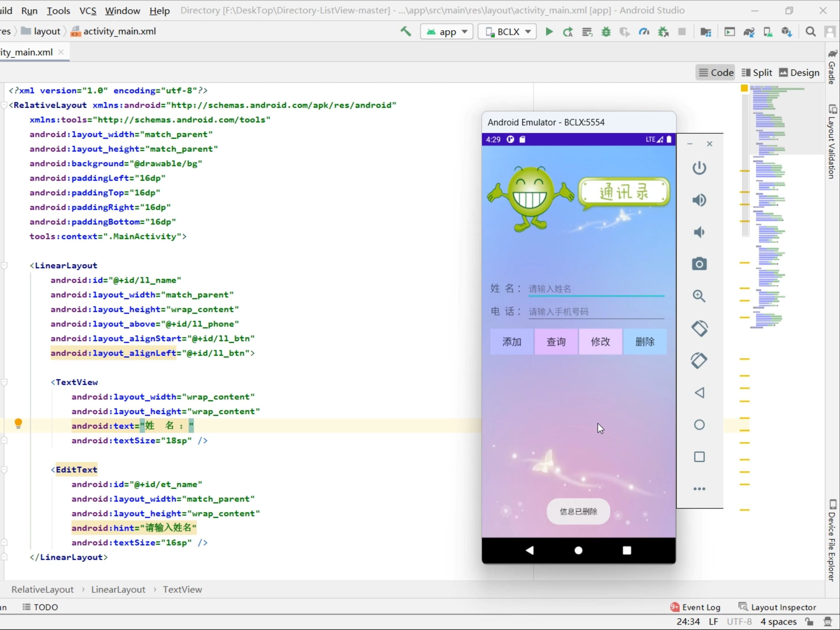Click emulator zoom magnifier icon

[699, 296]
